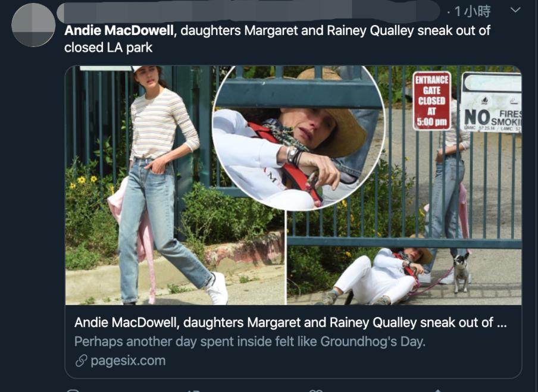Open the tweet author's profile avatar
Screen dimensions: 538x392
[33, 25]
